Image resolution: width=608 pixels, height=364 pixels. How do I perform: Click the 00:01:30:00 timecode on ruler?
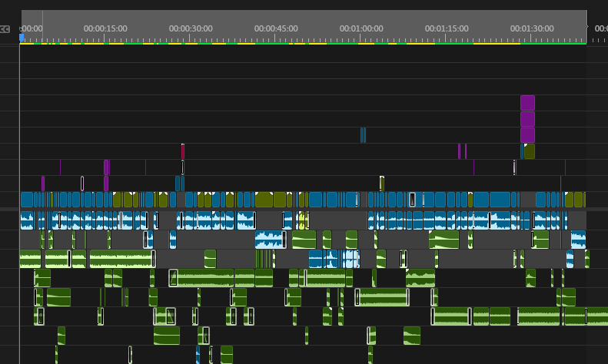[x=532, y=28]
